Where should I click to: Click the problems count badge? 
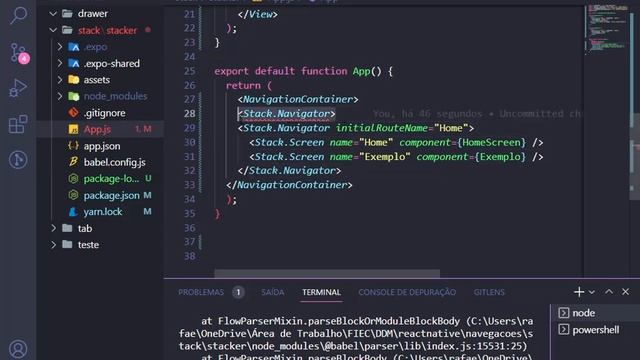238,292
